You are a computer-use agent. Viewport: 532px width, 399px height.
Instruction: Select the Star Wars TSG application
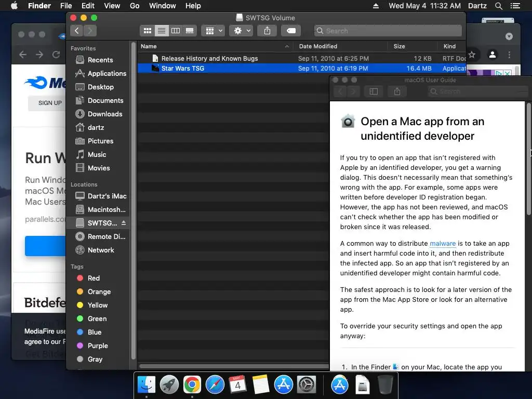(302, 68)
